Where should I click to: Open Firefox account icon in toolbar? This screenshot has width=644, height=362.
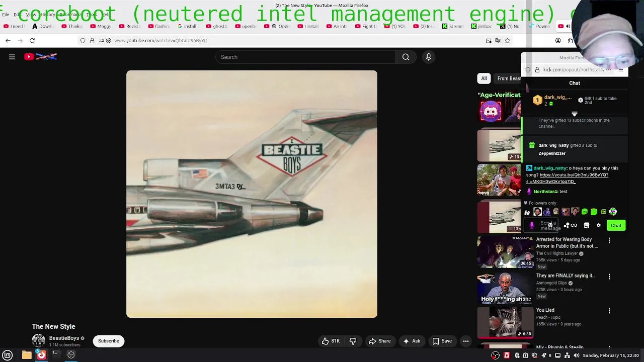(558, 40)
